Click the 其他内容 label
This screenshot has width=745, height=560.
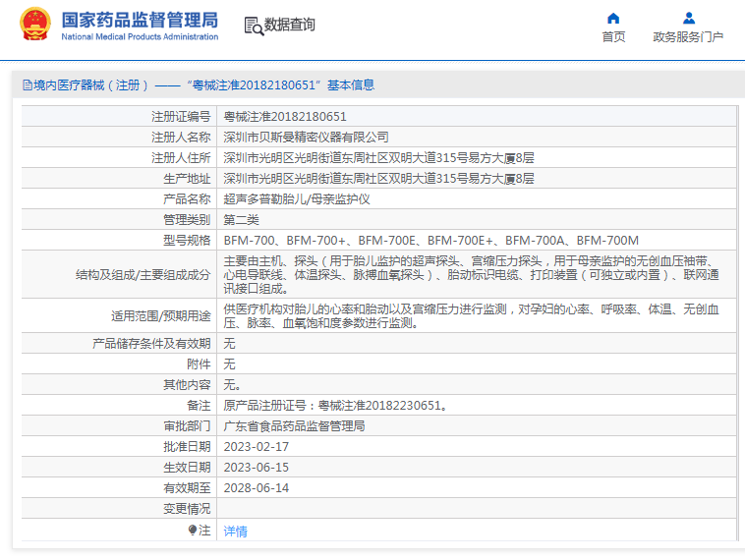[x=187, y=385]
